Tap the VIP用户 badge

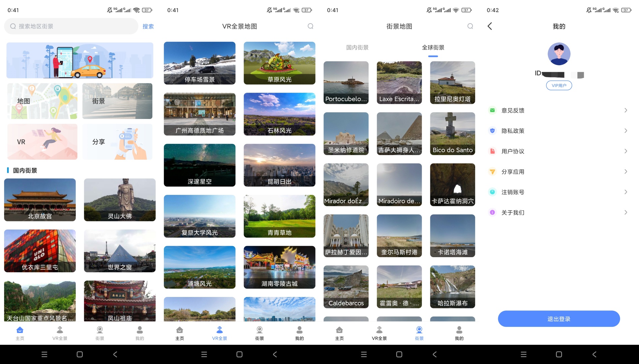tap(559, 86)
